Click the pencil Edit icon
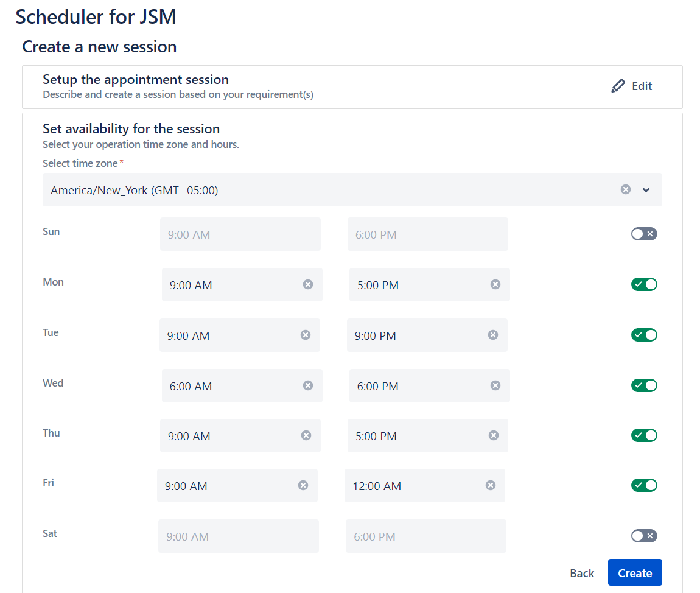The image size is (700, 593). [618, 86]
